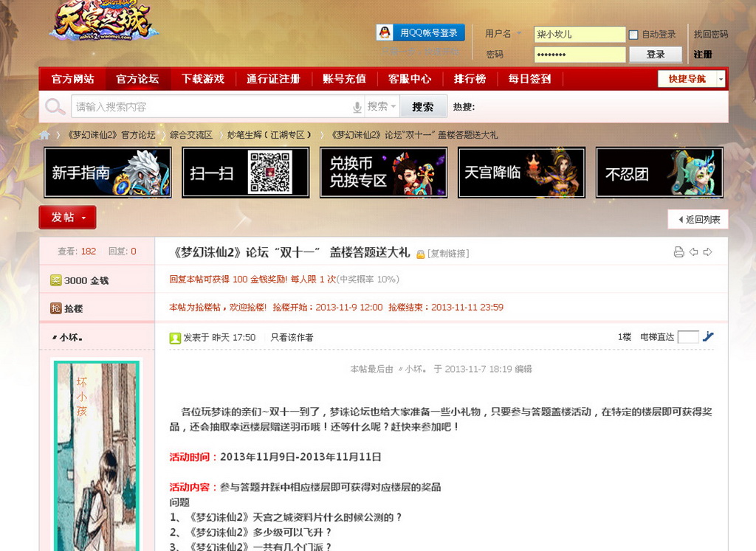Click breadcrumb 妙笔生辉(江湖专区) link
The height and width of the screenshot is (551, 756).
click(x=269, y=135)
